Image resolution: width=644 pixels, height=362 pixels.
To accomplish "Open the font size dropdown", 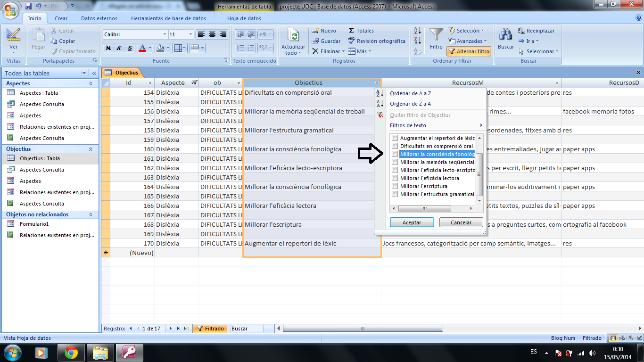I will (190, 34).
